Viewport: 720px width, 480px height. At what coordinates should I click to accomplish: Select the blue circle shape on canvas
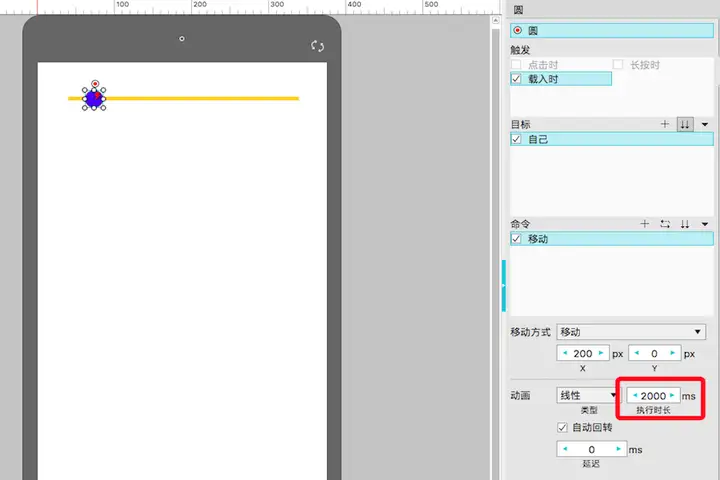[x=94, y=98]
